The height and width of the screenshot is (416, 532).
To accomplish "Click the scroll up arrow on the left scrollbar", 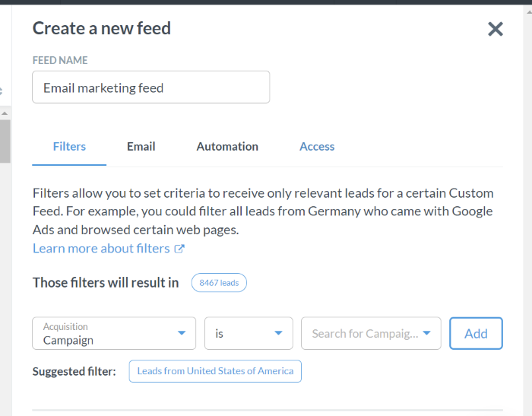I will click(5, 113).
